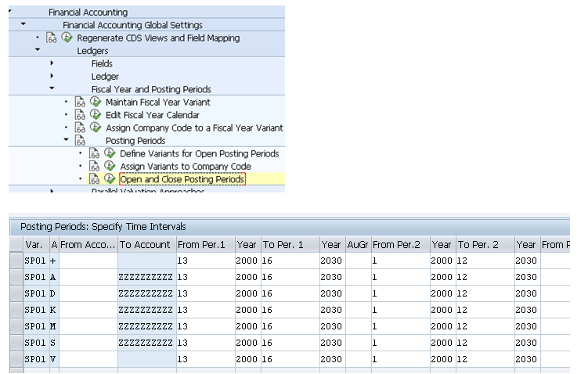Execute Define Variants for Open Posting Periods
This screenshot has width=588, height=374.
coord(110,153)
